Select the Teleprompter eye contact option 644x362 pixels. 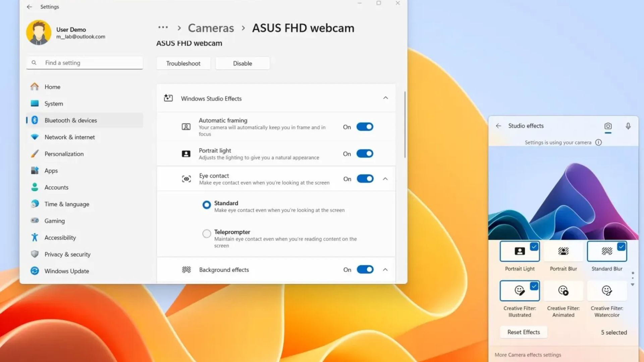(206, 233)
